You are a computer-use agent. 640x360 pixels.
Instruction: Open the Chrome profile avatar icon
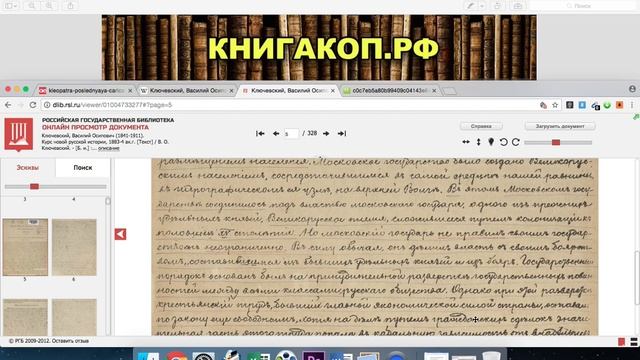point(632,89)
